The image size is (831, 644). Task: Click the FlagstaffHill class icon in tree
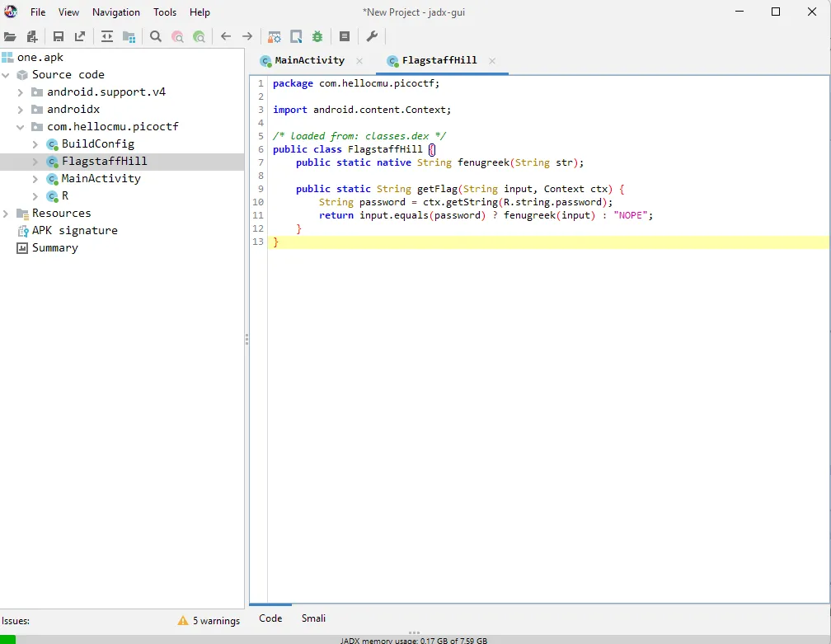pyautogui.click(x=52, y=161)
